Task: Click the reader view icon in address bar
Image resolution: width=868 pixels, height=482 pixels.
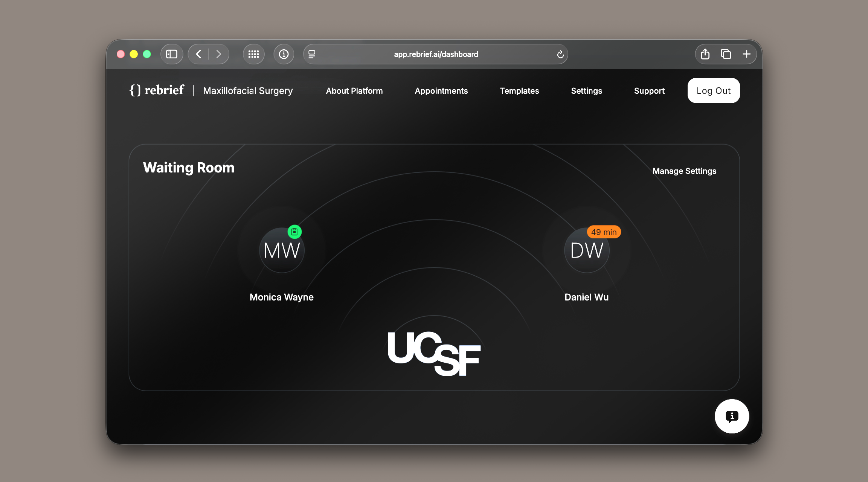Action: pyautogui.click(x=312, y=54)
